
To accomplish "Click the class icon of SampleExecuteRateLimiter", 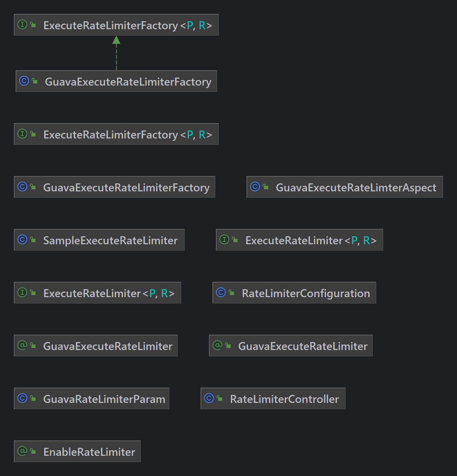I will [x=22, y=240].
